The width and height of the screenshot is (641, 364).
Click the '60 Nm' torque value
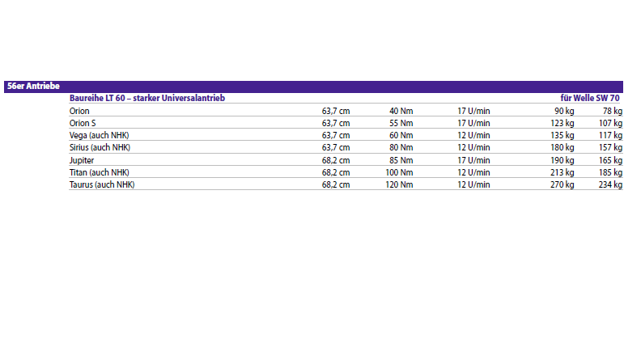[401, 136]
